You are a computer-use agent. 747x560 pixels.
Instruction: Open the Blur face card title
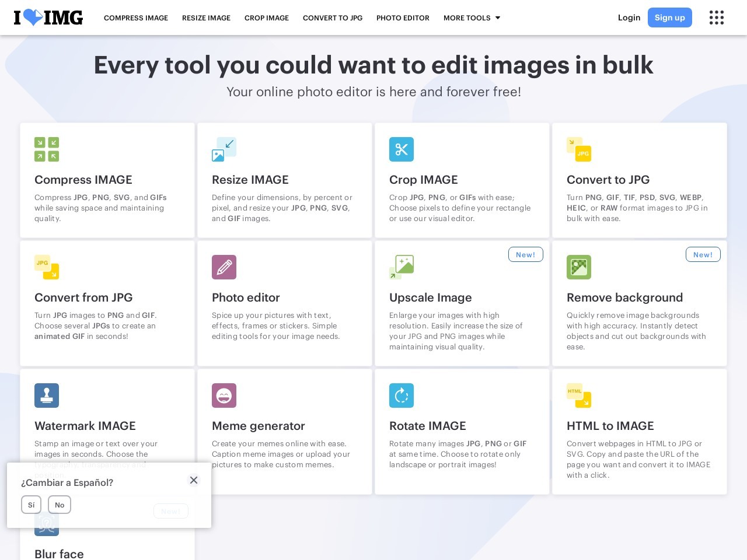[59, 554]
